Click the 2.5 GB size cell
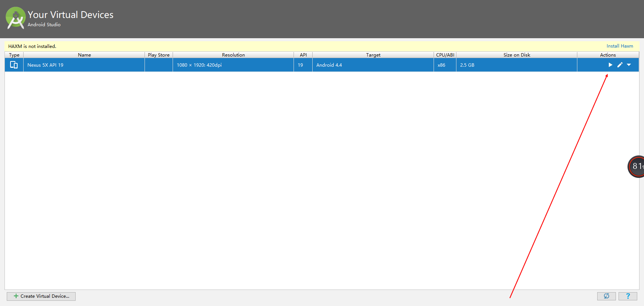This screenshot has width=644, height=306. click(517, 65)
